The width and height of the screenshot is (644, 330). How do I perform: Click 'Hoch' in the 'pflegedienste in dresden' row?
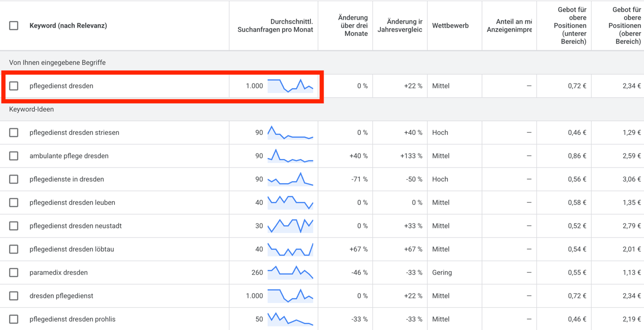(440, 179)
